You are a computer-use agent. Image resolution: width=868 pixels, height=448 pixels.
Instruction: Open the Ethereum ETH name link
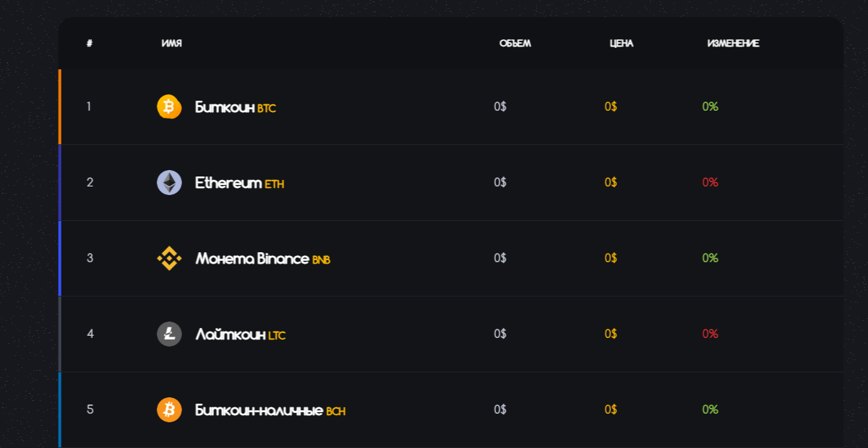pos(240,183)
